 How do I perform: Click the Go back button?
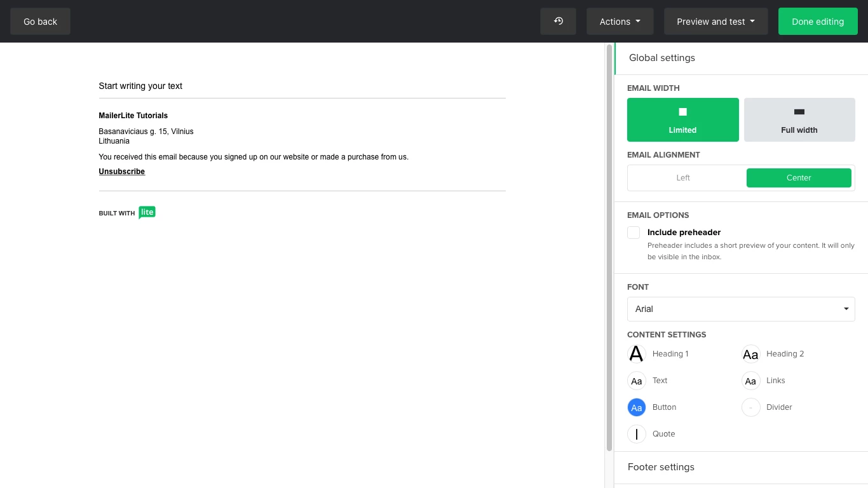[x=40, y=22]
